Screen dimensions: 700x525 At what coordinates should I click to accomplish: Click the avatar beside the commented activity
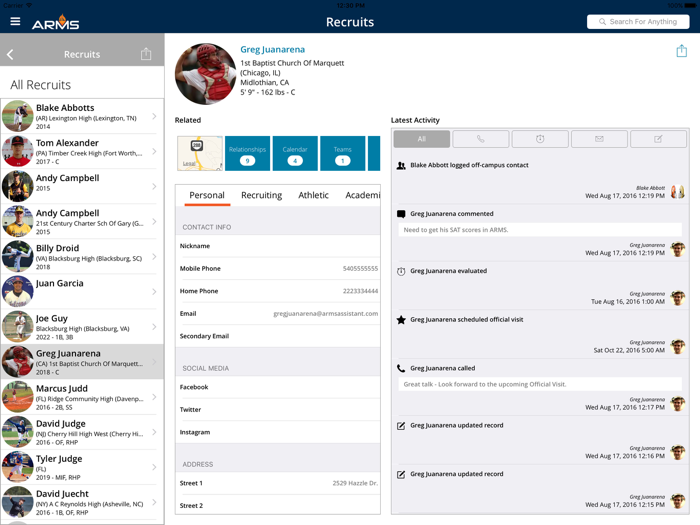[x=677, y=249]
